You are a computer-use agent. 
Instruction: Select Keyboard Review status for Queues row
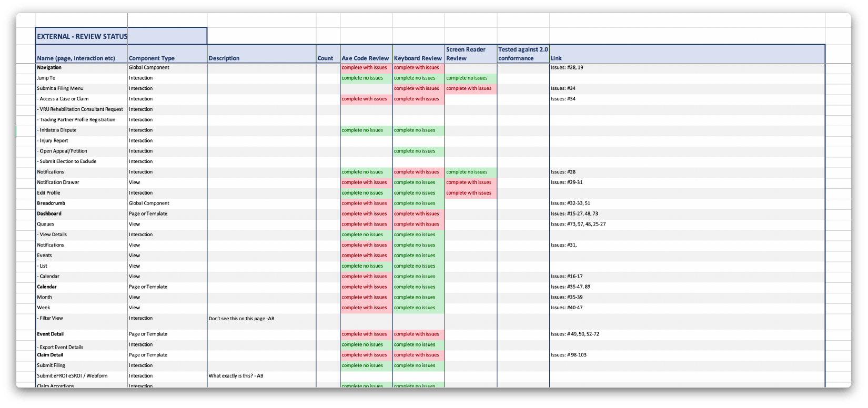pos(418,225)
